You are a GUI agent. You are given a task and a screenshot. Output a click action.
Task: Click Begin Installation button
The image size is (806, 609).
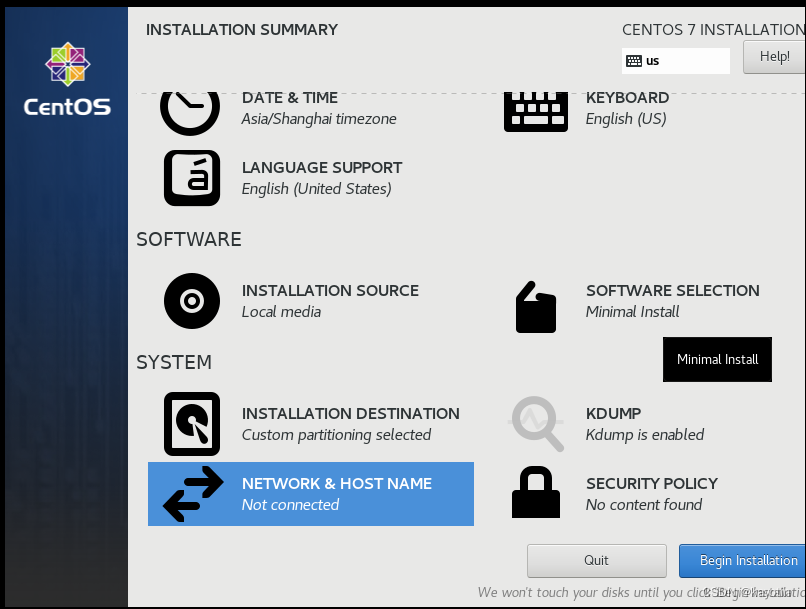tap(742, 560)
